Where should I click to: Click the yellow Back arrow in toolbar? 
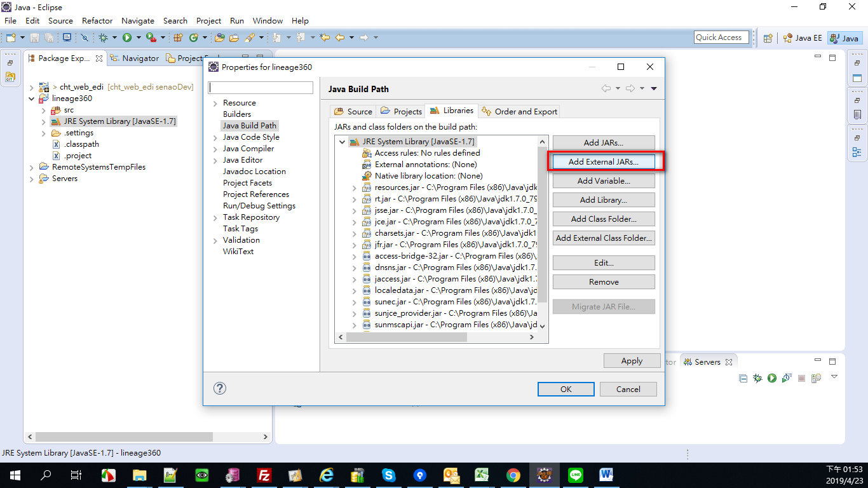pyautogui.click(x=340, y=37)
